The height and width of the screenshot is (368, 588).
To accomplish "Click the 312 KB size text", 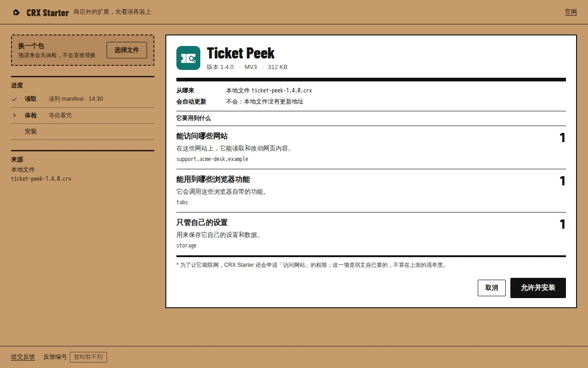I will 277,67.
